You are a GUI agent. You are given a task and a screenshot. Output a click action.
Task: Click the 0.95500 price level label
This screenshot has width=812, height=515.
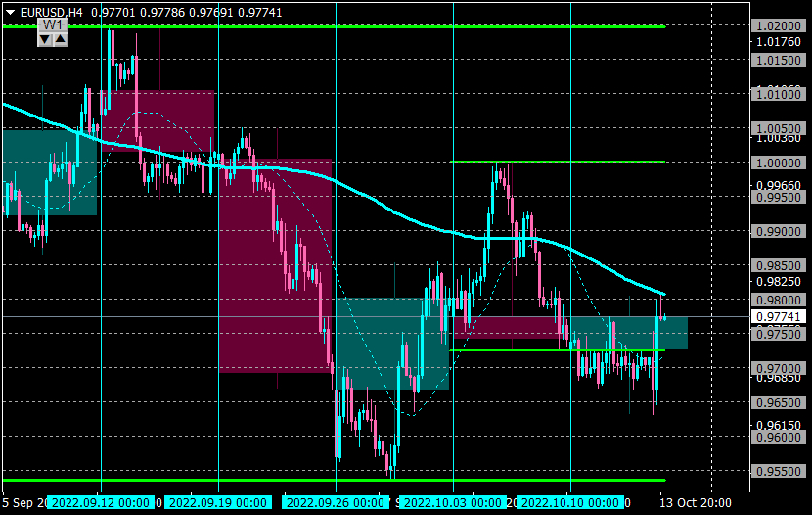[x=779, y=472]
